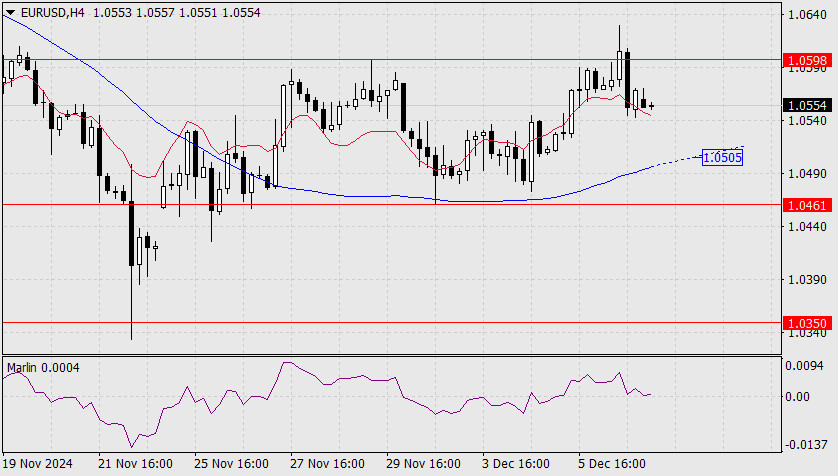Click the 1.0461 red level label
The width and height of the screenshot is (838, 476).
[x=807, y=205]
